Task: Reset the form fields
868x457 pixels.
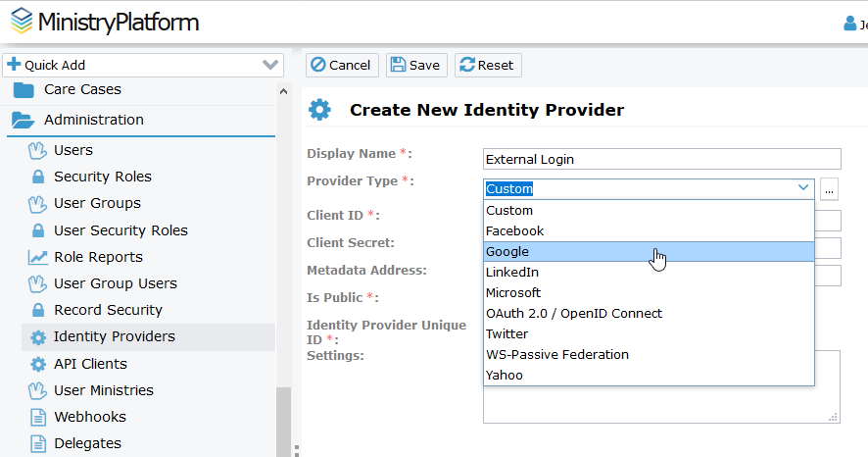Action: (x=488, y=65)
